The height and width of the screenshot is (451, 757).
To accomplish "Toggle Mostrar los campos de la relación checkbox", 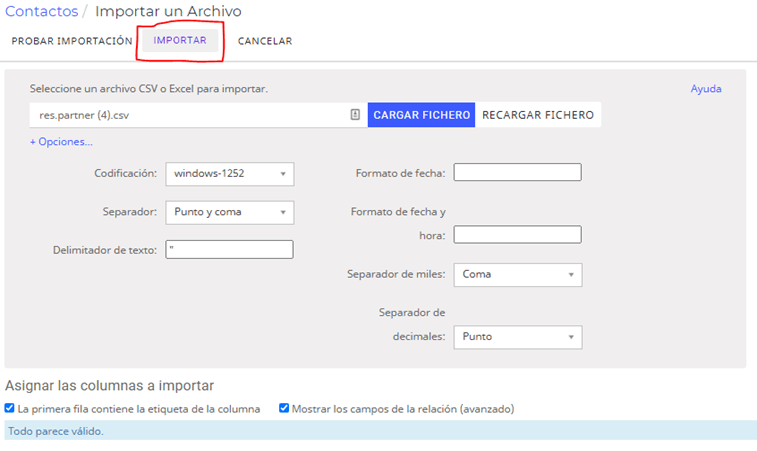I will pos(284,408).
